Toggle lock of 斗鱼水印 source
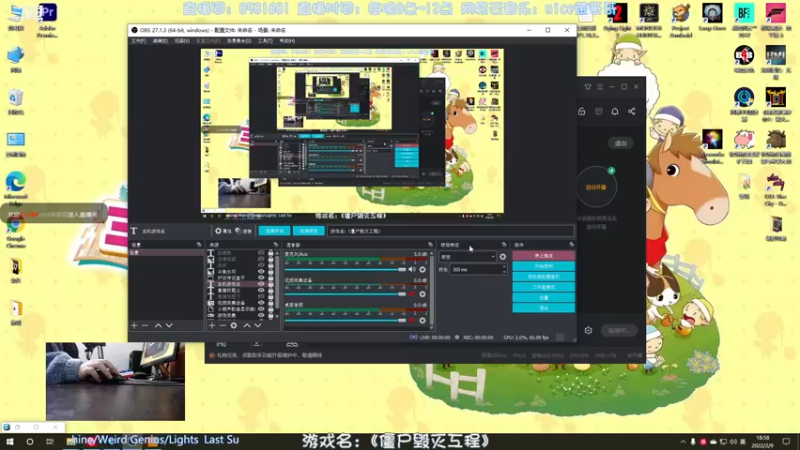Viewport: 800px width, 450px height. pyautogui.click(x=270, y=271)
